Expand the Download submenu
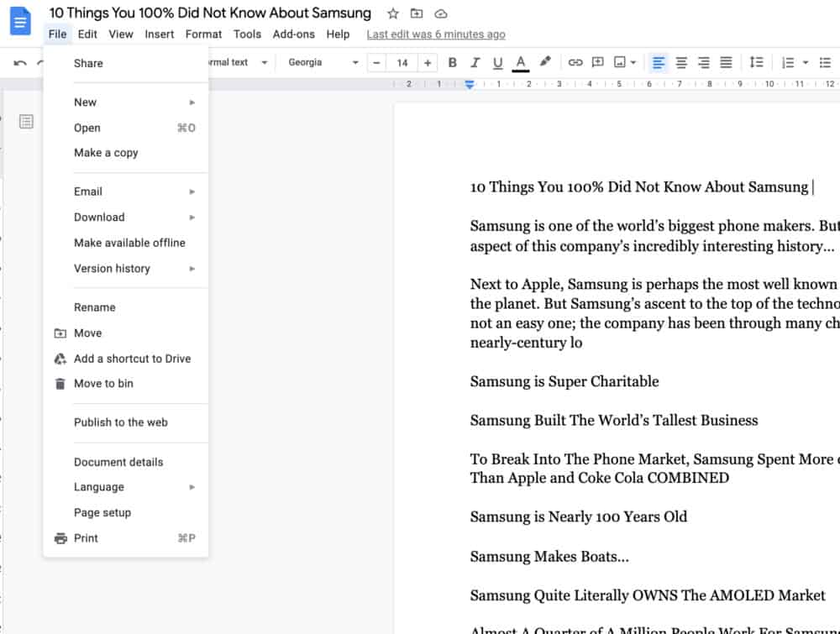 pyautogui.click(x=126, y=217)
